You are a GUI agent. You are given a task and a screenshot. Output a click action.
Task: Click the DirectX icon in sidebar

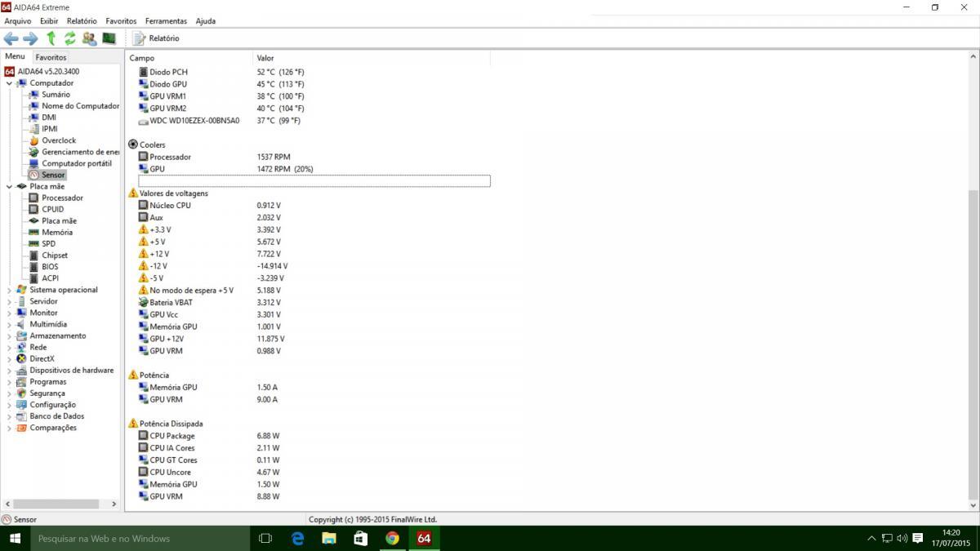(x=22, y=358)
